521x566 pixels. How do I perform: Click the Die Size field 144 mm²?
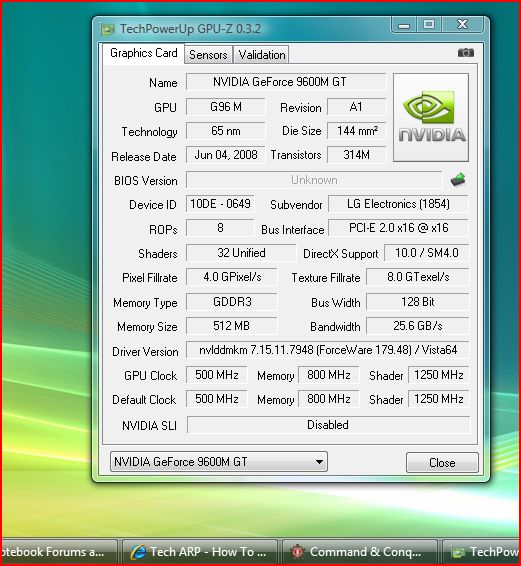[356, 131]
